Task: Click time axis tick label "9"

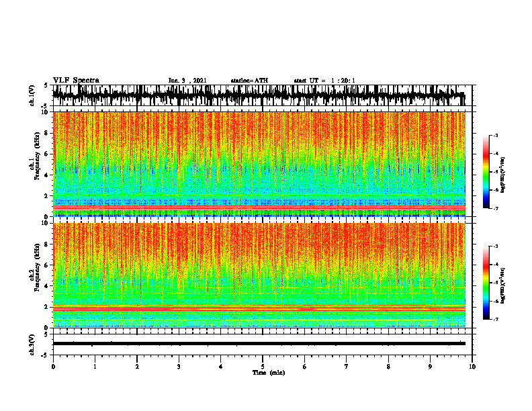Action: click(430, 367)
